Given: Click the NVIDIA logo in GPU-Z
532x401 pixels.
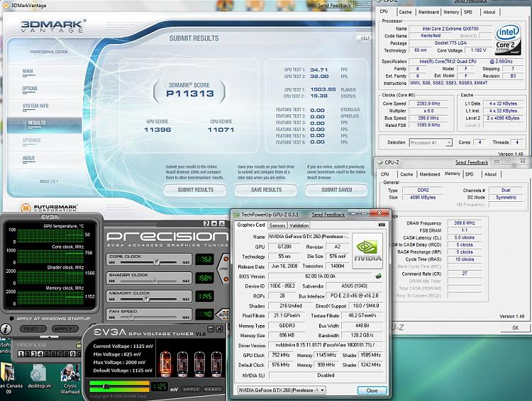Looking at the screenshot, I should 367,251.
